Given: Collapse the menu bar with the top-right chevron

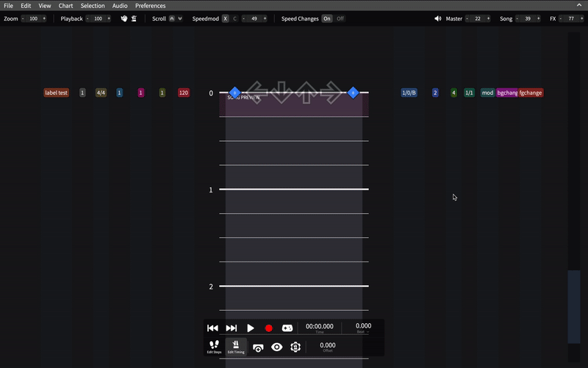Looking at the screenshot, I should tap(579, 5).
